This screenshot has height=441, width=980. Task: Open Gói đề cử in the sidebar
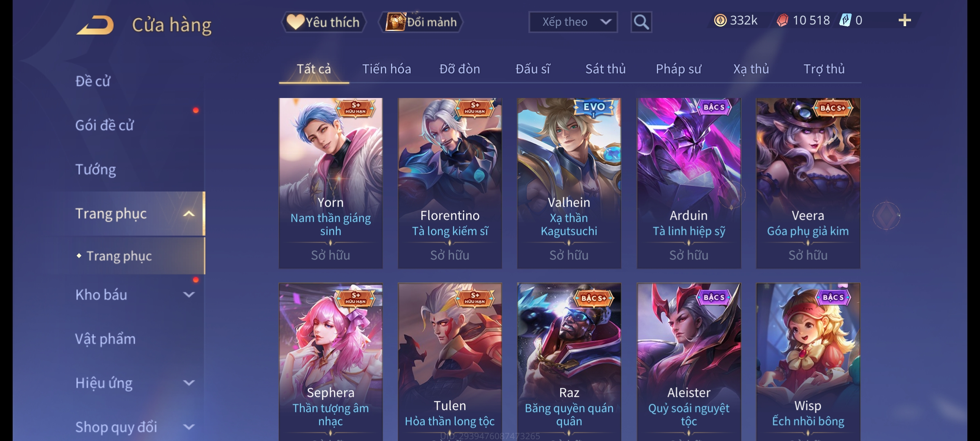pyautogui.click(x=105, y=125)
